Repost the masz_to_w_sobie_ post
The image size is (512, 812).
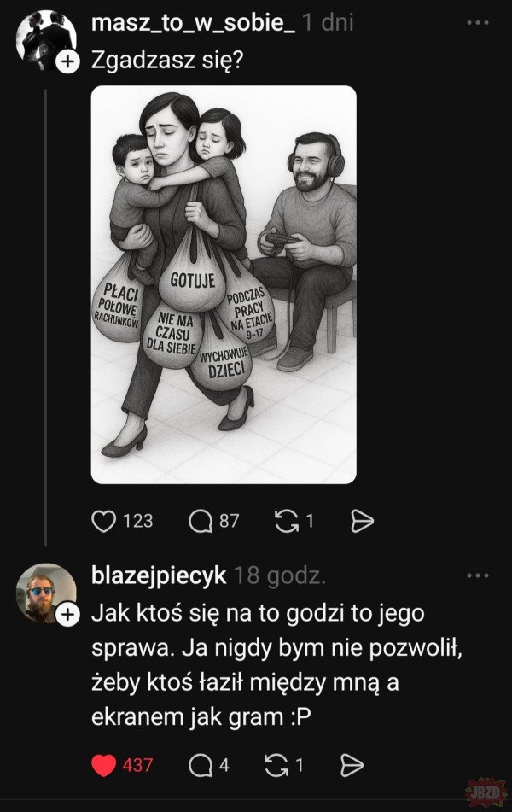pyautogui.click(x=286, y=521)
